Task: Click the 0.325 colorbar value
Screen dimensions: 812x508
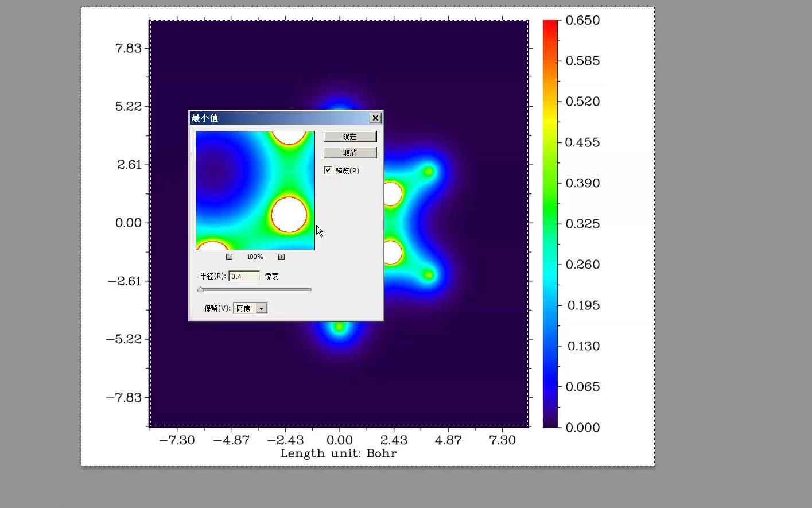Action: (582, 224)
